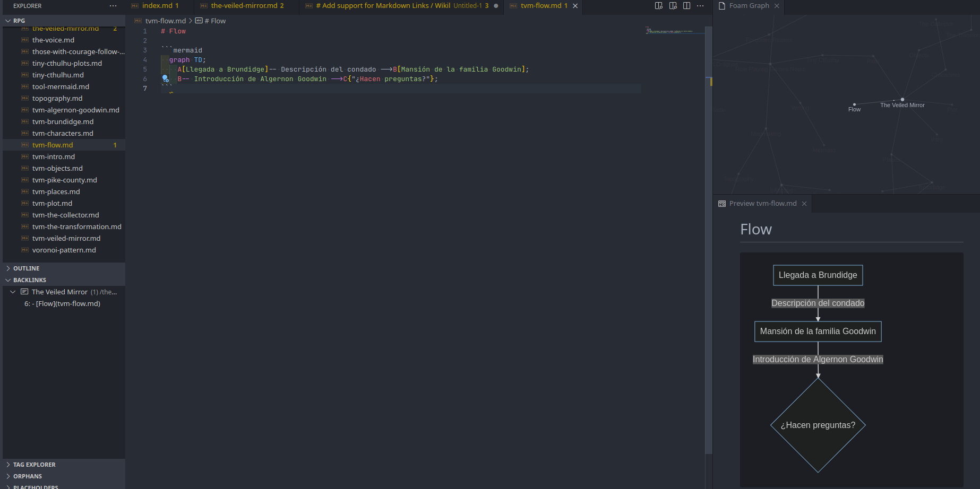The height and width of the screenshot is (489, 980).
Task: Open the Explorer More Actions ellipsis
Action: (113, 6)
